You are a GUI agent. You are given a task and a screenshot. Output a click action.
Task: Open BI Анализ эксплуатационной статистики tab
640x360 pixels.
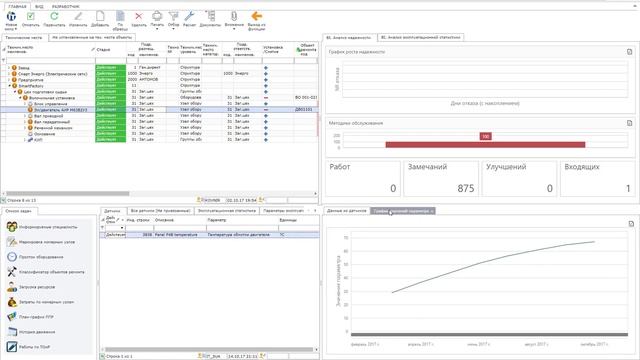(x=421, y=37)
